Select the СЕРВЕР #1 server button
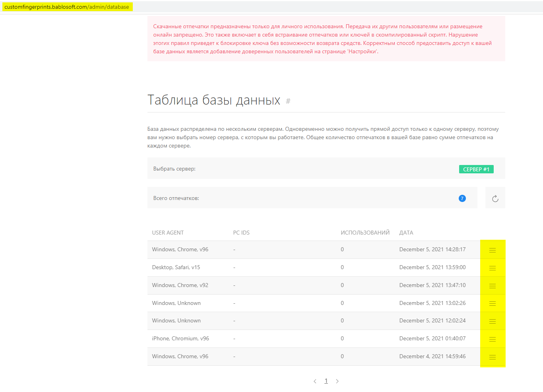Screen dimensions: 543x392 (x=476, y=169)
